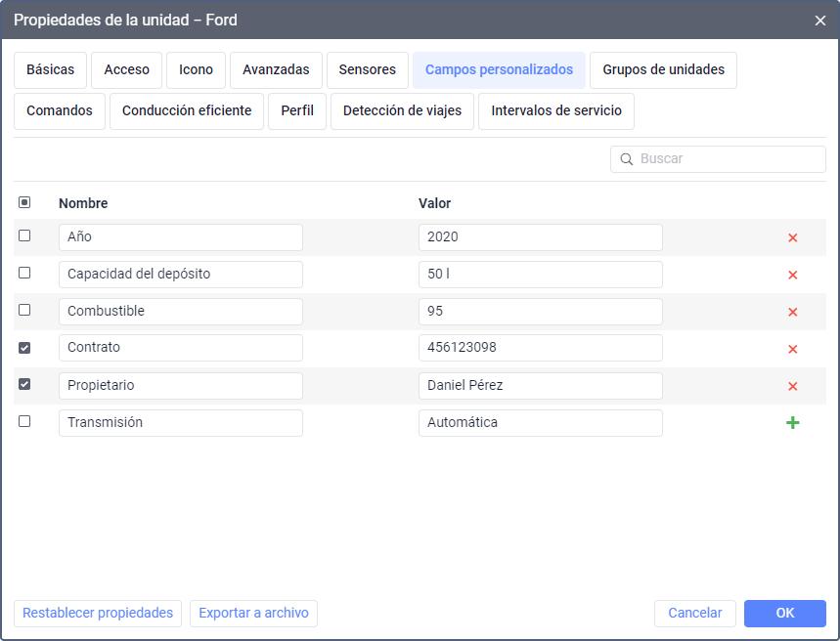
Task: Remove the Capacidad del depósito field
Action: click(x=792, y=275)
